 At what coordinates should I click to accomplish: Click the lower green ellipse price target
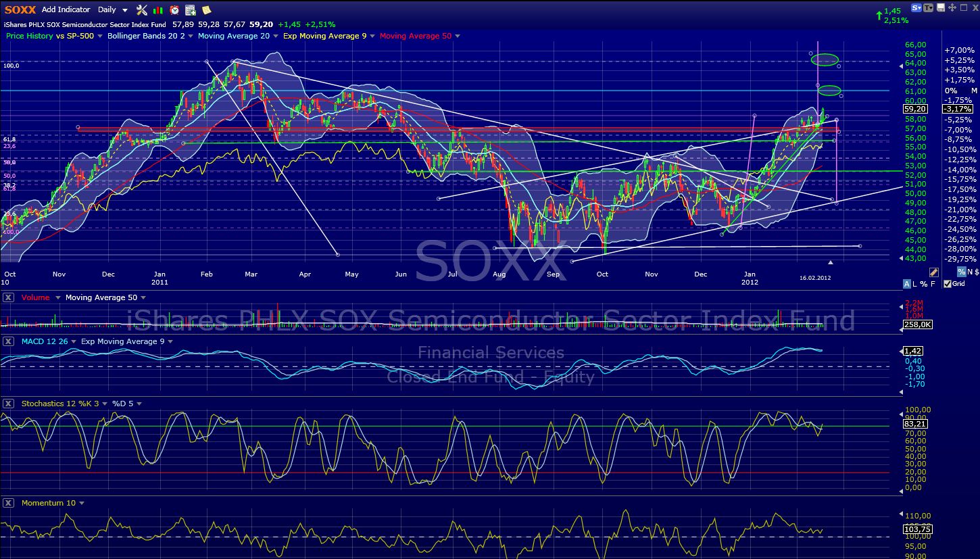829,91
